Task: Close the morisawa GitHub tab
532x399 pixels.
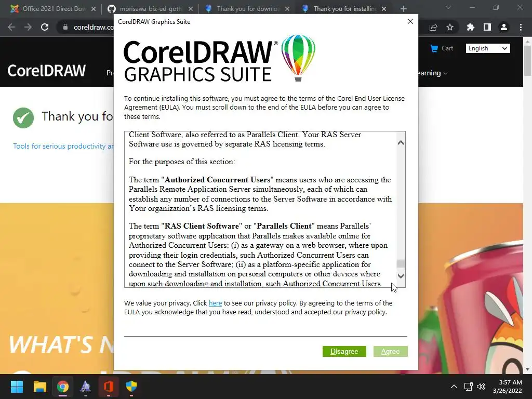Action: tap(191, 9)
